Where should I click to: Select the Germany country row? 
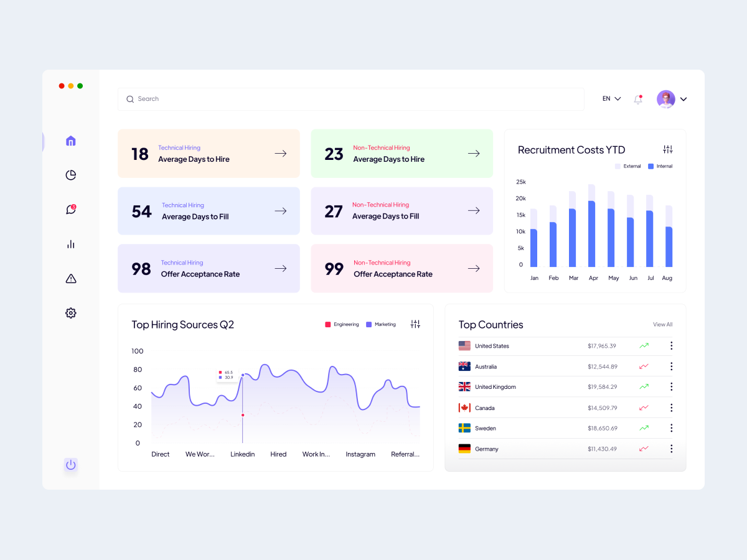click(565, 449)
